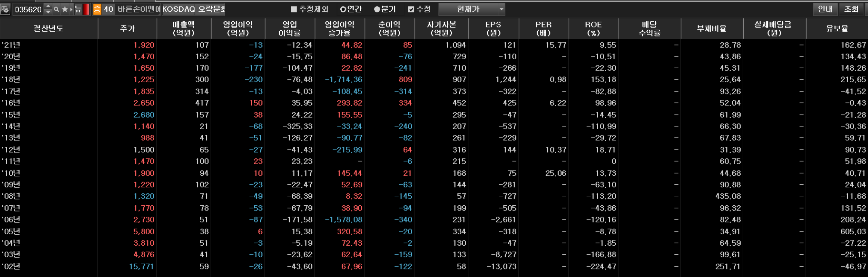
Task: Open the 현재가 dropdown
Action: [x=472, y=9]
